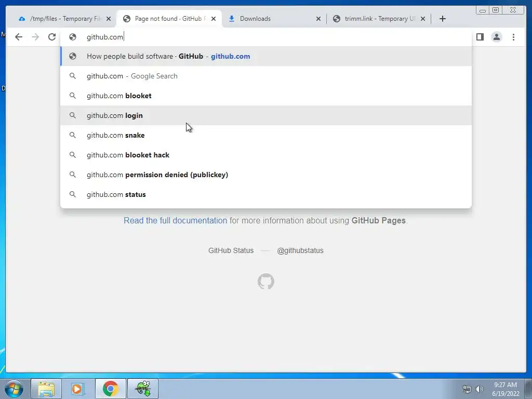Choose github.com permission denied (publickey) suggestion
The width and height of the screenshot is (532, 399).
pyautogui.click(x=266, y=175)
